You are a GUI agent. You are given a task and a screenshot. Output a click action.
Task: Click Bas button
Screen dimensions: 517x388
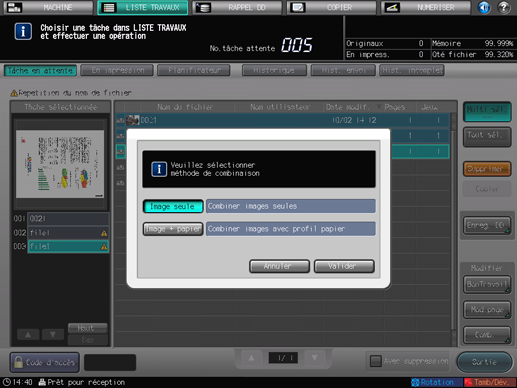[87, 340]
